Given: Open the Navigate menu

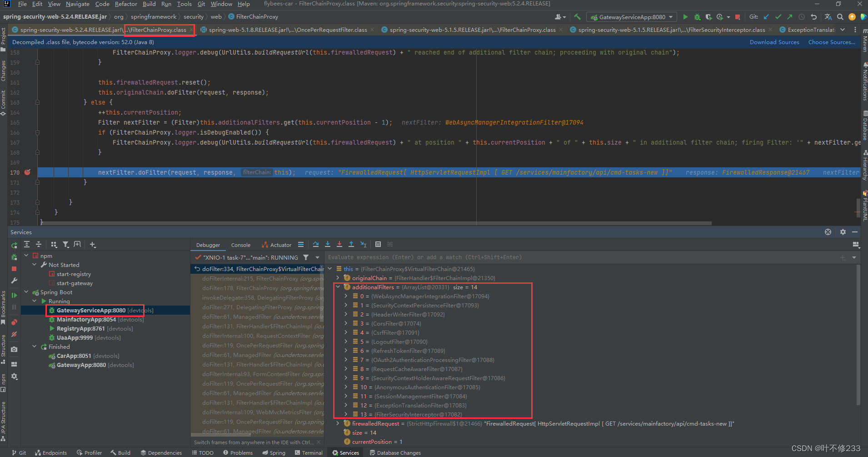Looking at the screenshot, I should point(78,4).
